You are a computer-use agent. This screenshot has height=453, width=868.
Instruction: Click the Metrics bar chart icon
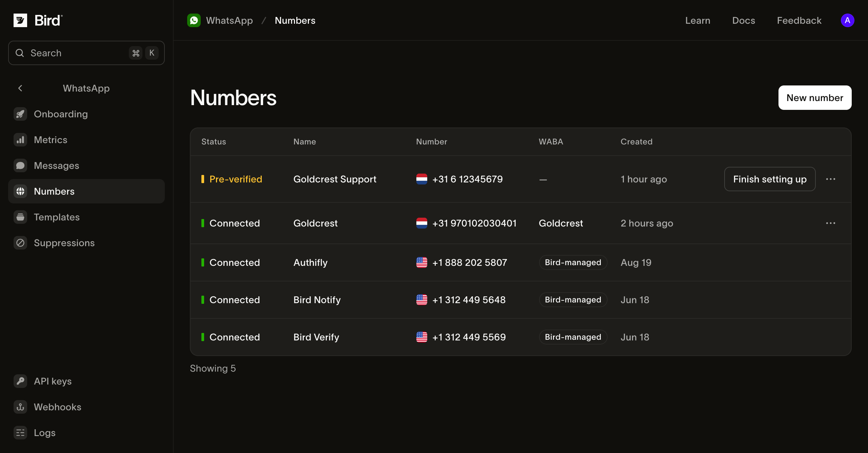20,140
